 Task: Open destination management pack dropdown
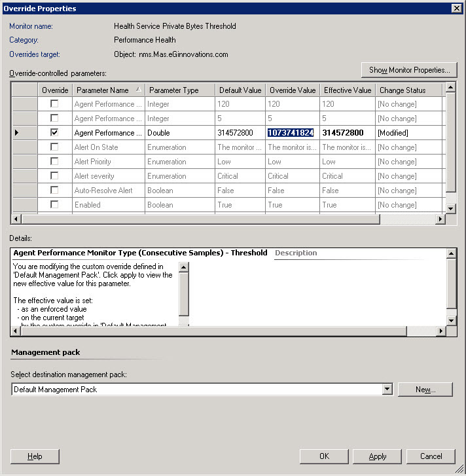[x=387, y=389]
